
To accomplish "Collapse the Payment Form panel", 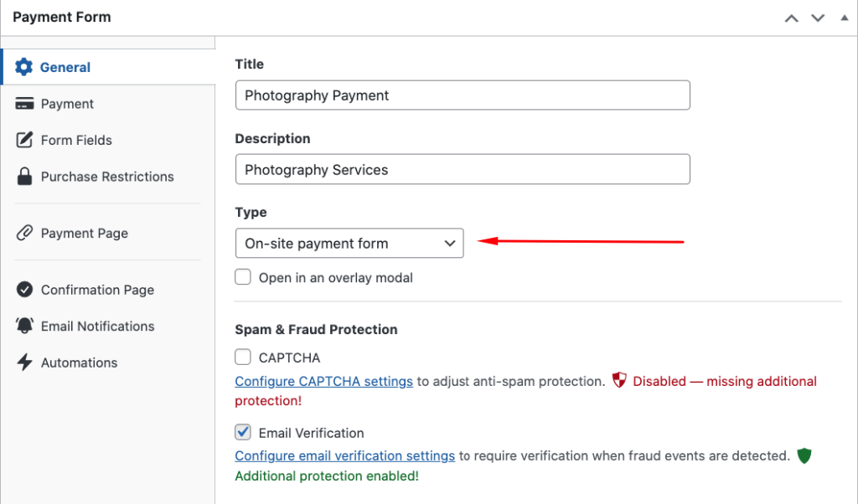I will point(844,18).
